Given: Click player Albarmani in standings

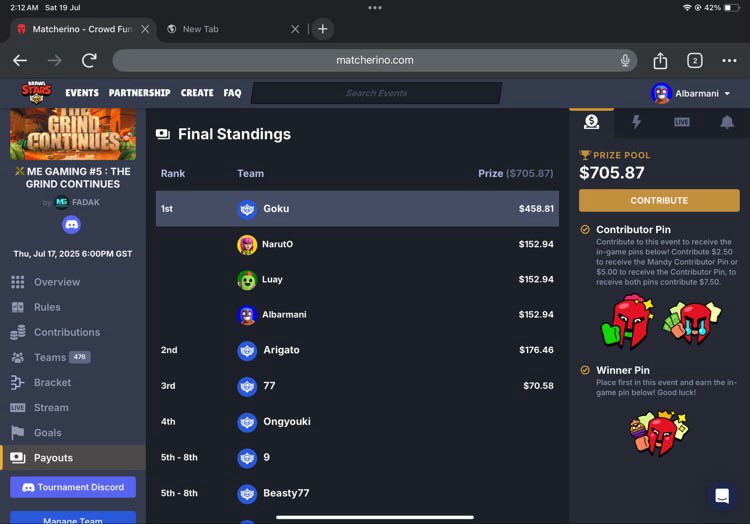Looking at the screenshot, I should pos(284,315).
